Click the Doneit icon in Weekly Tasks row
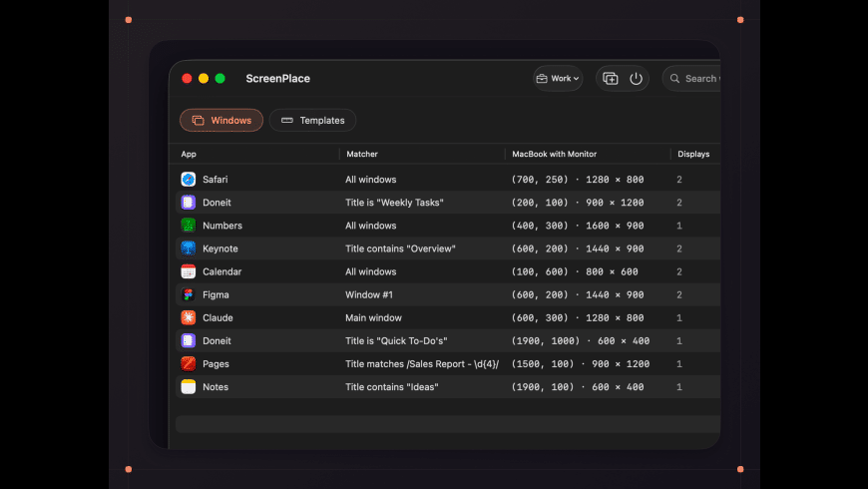Viewport: 868px width, 489px height. click(x=189, y=203)
